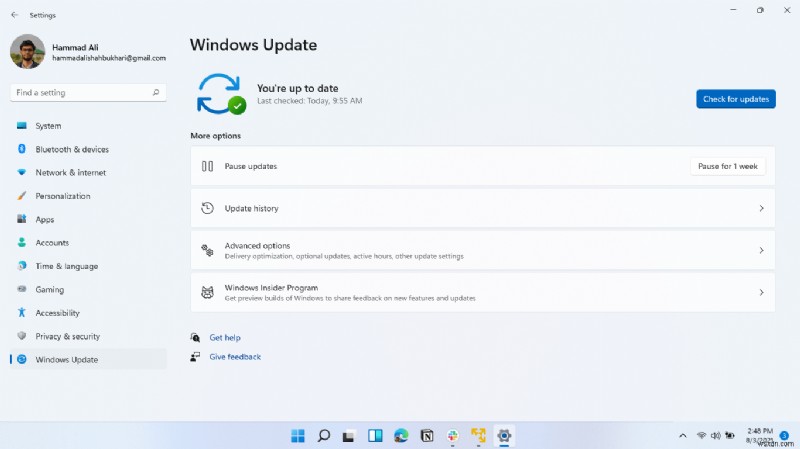Click the Get help icon
The width and height of the screenshot is (800, 449).
click(x=195, y=337)
